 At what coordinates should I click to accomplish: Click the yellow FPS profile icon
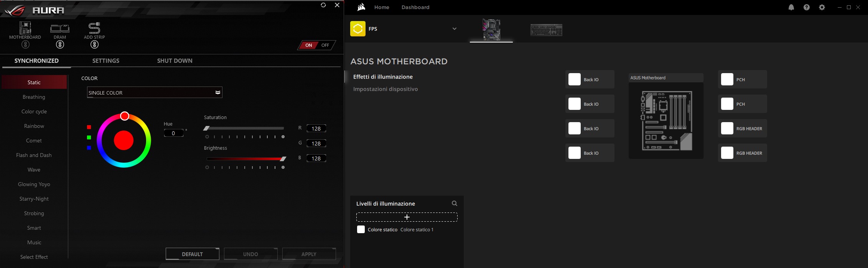click(x=358, y=29)
